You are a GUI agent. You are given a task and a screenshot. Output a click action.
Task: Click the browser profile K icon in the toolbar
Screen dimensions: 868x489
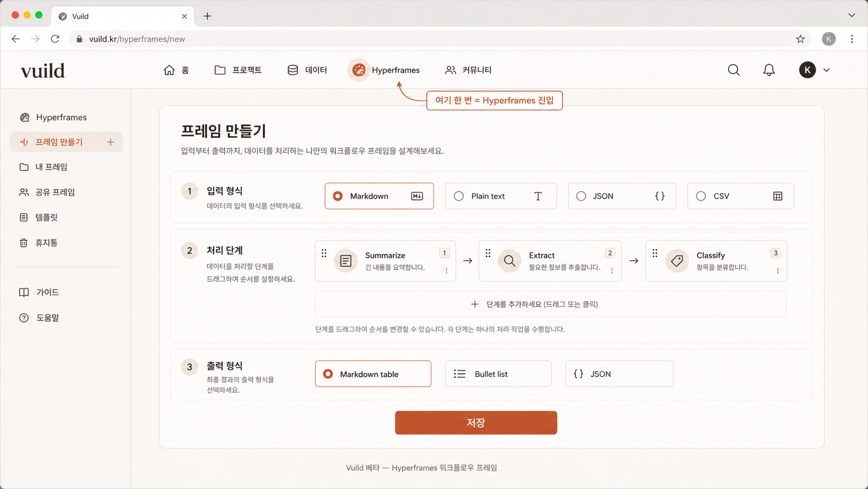tap(829, 39)
